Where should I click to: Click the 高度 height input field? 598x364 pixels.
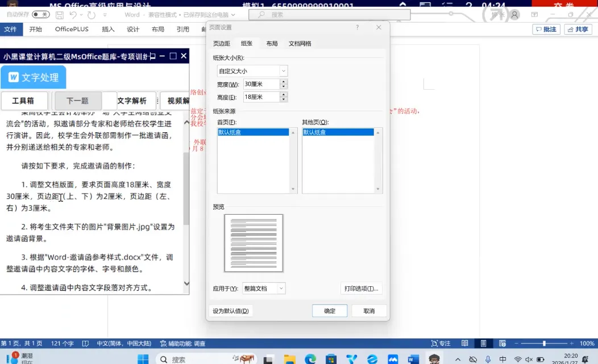click(x=261, y=97)
